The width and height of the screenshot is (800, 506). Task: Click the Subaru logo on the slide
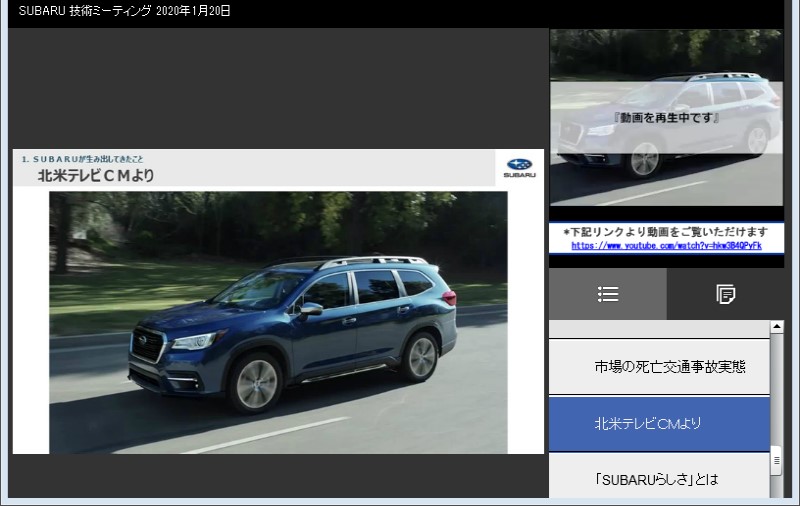tap(519, 168)
